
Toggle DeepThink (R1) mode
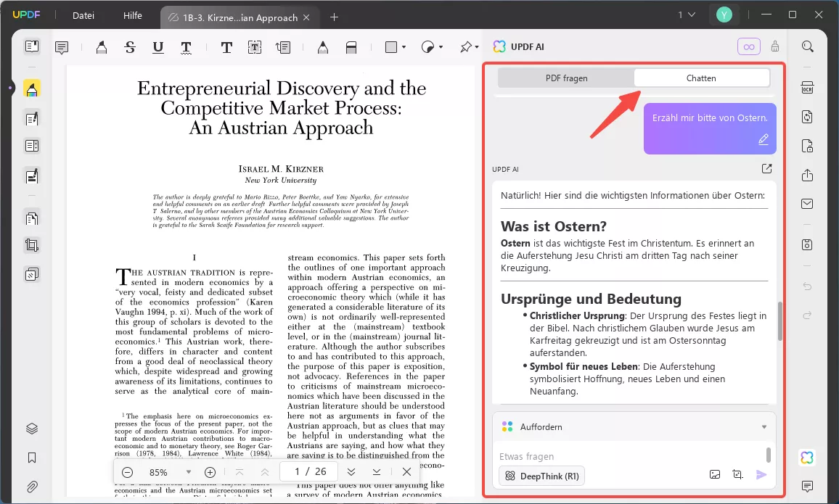(541, 476)
